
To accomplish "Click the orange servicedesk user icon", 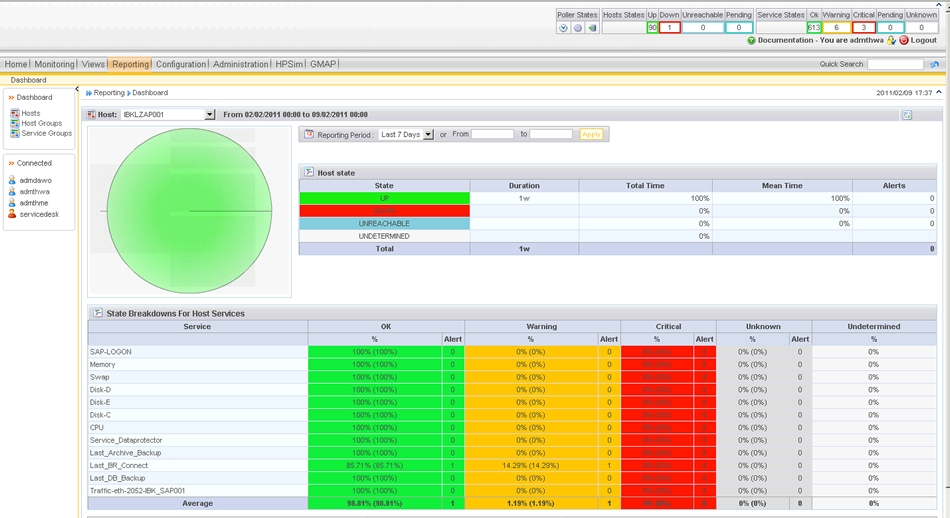I will pyautogui.click(x=12, y=214).
